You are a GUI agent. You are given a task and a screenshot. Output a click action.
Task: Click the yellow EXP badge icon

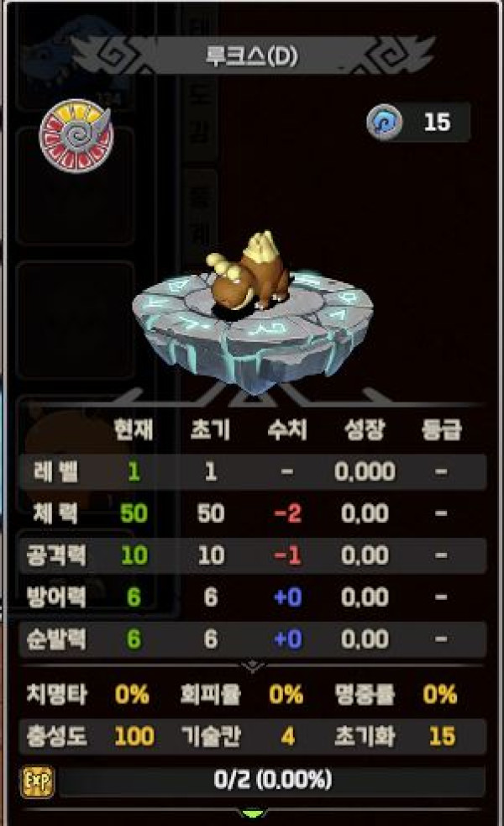(38, 781)
